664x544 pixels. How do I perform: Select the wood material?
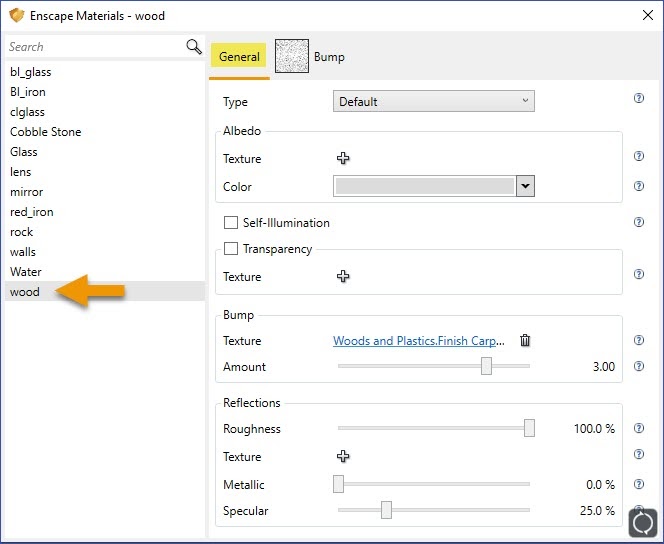[x=105, y=292]
